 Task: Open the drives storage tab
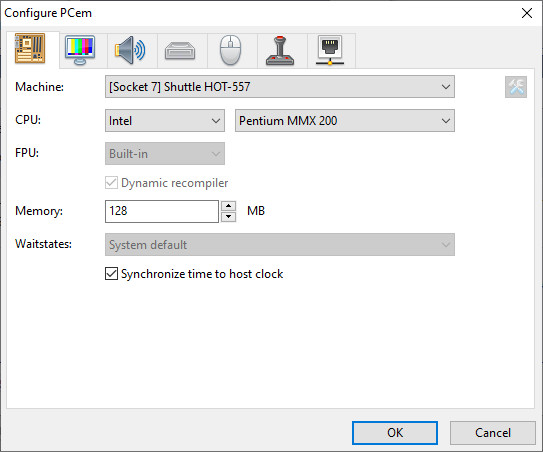click(x=180, y=50)
